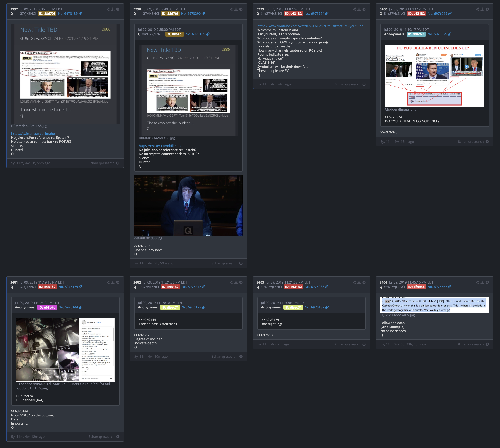Click the ID: e03cdd badge in post 3401
Screen dimensions: 500x448
click(47, 308)
